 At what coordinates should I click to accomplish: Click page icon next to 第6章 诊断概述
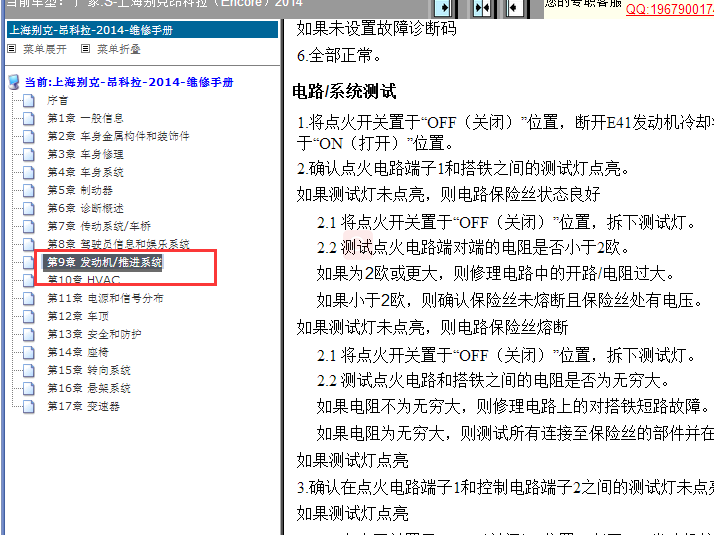[29, 208]
